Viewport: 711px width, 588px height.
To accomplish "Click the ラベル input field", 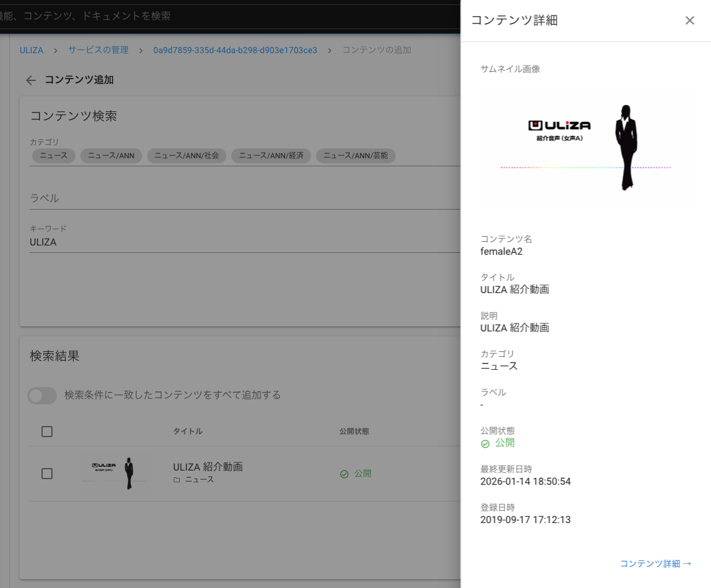I will click(x=241, y=198).
